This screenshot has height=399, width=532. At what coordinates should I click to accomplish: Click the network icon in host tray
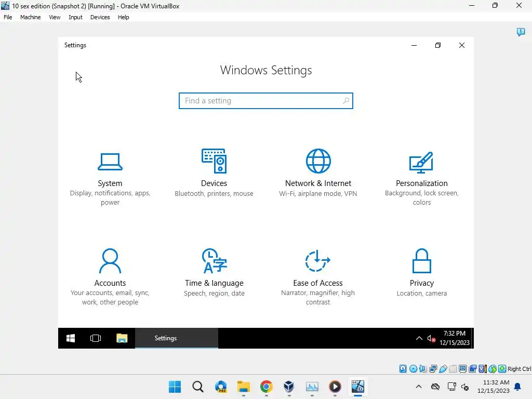451,387
